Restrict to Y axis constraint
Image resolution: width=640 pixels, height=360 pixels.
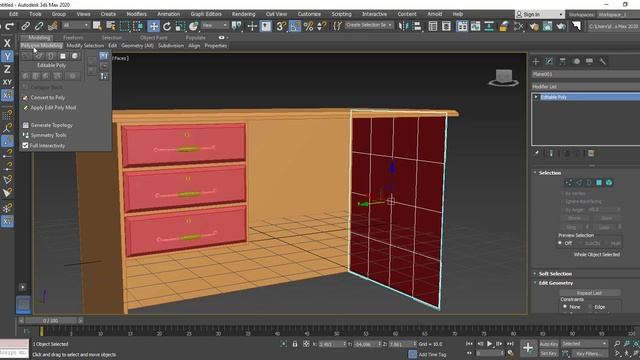pos(7,56)
